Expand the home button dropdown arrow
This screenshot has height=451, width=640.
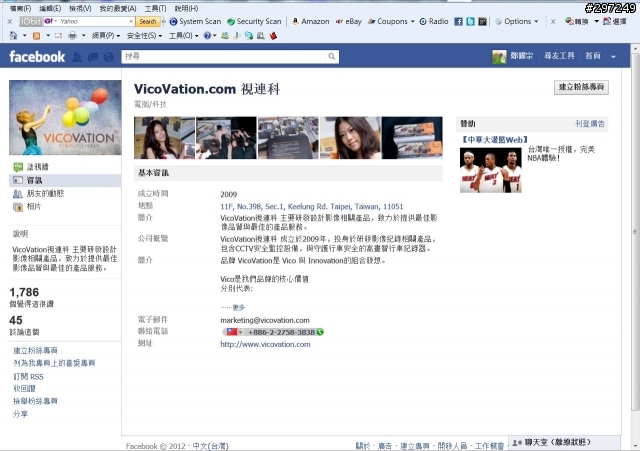(x=24, y=36)
